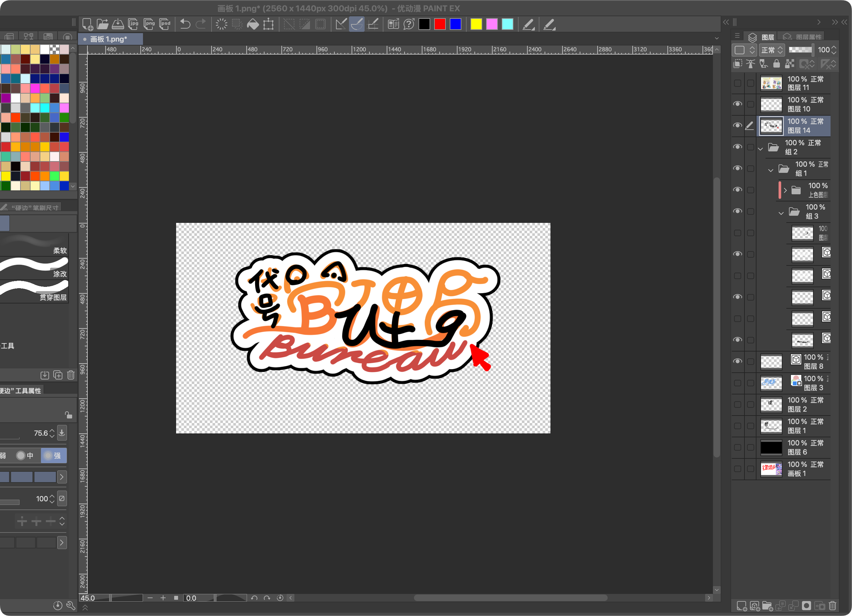Image resolution: width=852 pixels, height=616 pixels.
Task: Select the 画板 1.png document tab
Action: [109, 39]
